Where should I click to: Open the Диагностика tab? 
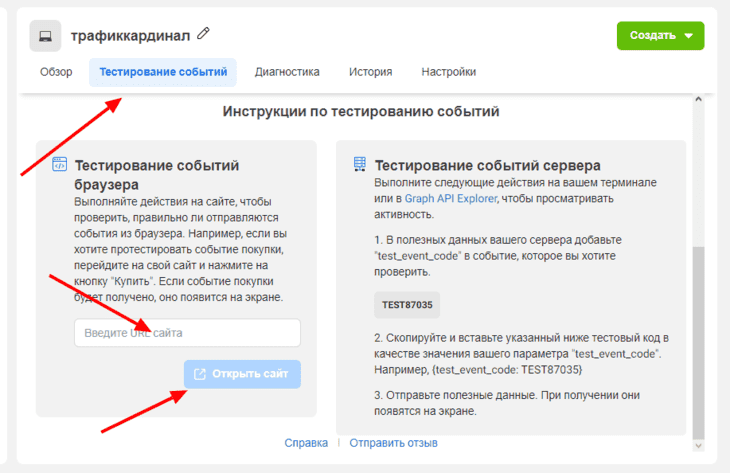tap(287, 72)
